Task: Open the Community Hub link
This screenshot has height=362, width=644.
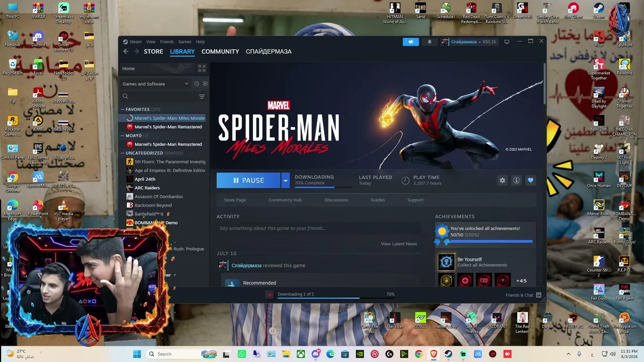Action: 285,200
